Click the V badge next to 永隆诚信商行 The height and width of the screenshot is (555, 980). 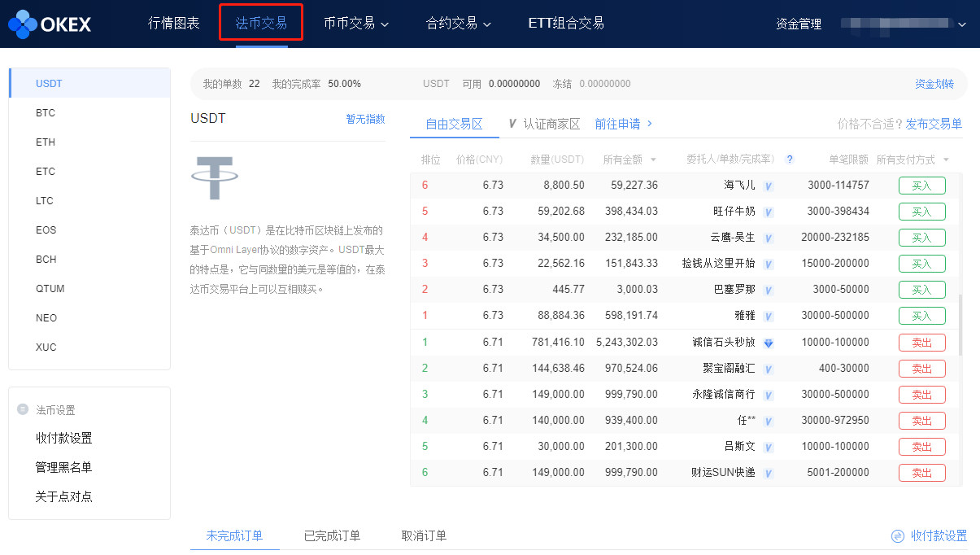(769, 395)
